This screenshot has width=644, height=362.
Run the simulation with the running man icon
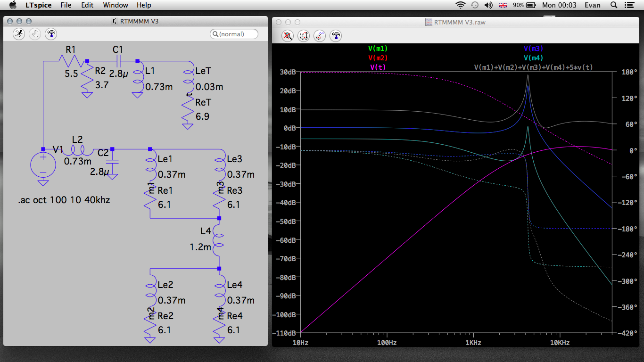(19, 34)
